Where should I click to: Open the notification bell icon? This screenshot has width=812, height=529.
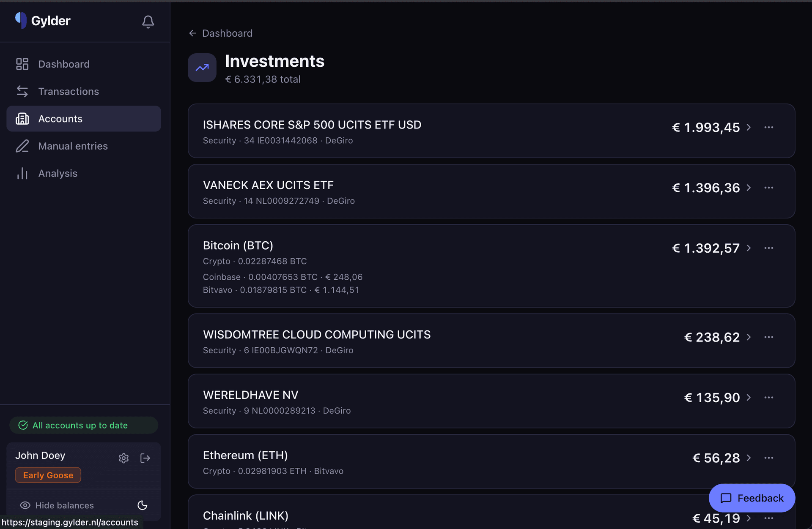[148, 22]
